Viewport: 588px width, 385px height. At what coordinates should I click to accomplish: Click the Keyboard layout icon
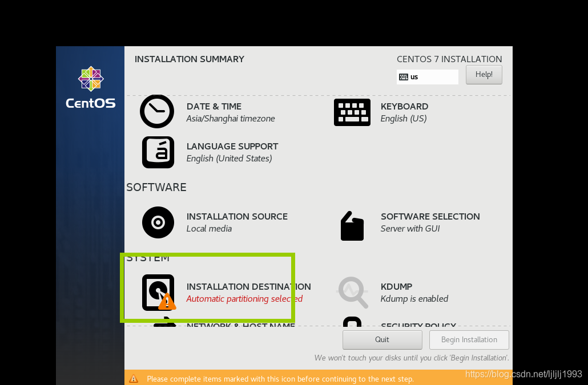tap(352, 112)
